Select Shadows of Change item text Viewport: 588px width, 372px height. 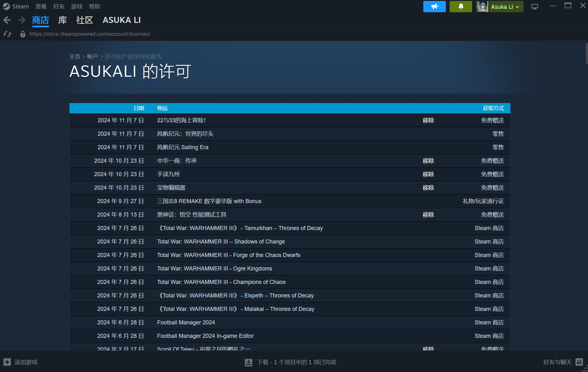pos(221,242)
